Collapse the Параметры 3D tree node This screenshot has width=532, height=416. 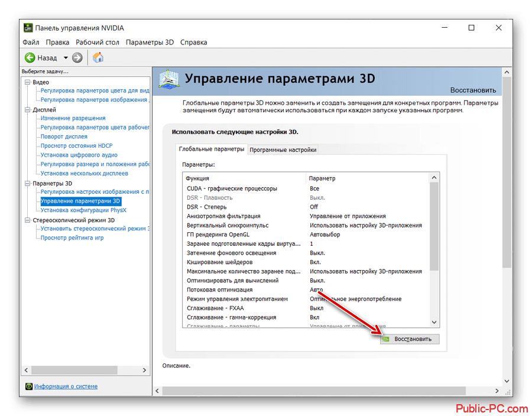[x=27, y=183]
